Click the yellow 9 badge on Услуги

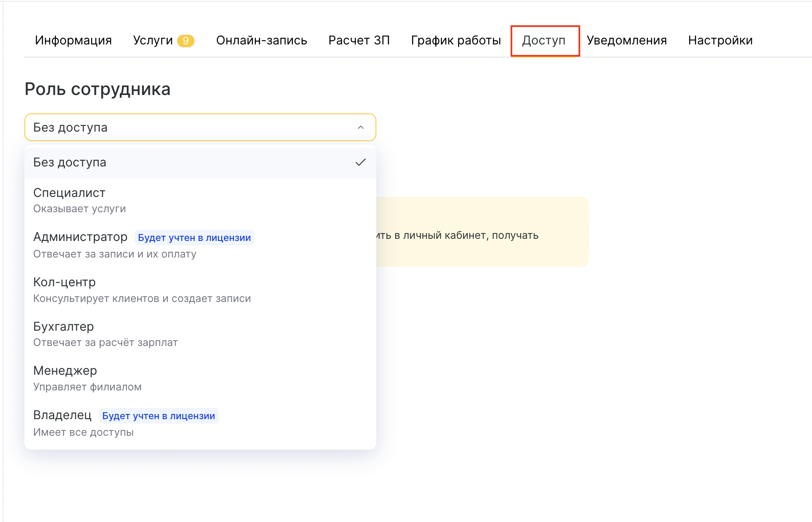click(186, 41)
